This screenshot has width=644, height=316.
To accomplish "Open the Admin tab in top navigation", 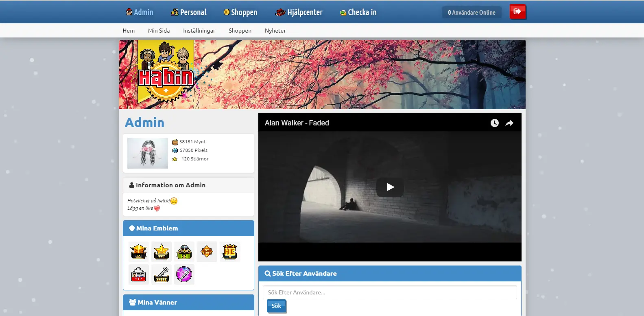I will pos(140,12).
